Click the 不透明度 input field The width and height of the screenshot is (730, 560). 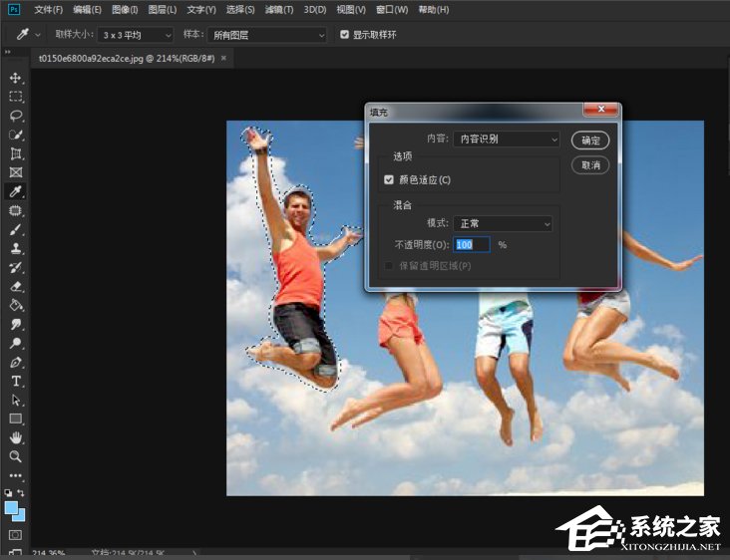(x=472, y=244)
